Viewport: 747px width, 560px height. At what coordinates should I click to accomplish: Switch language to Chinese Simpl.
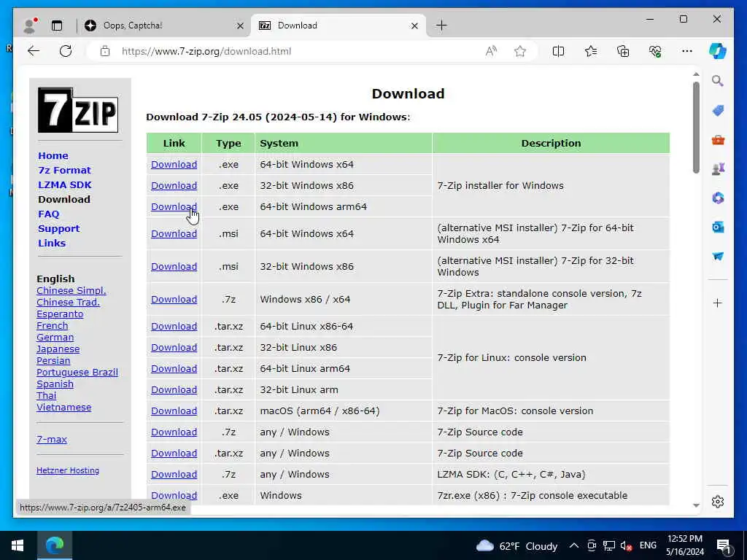coord(71,290)
